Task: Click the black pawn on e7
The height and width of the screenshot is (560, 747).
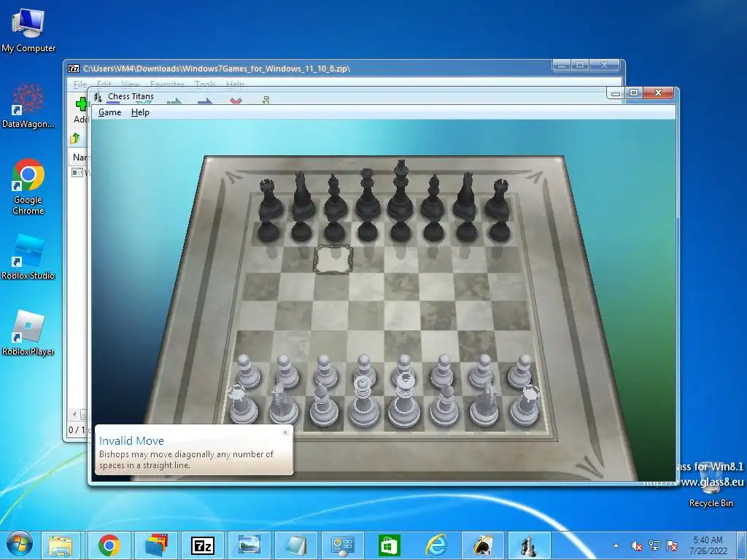Action: pyautogui.click(x=400, y=230)
